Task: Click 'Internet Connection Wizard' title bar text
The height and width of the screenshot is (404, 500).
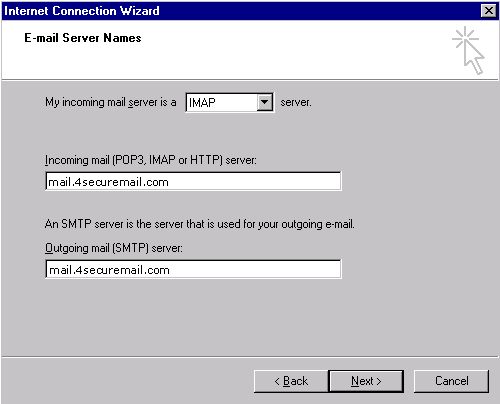Action: pos(82,11)
